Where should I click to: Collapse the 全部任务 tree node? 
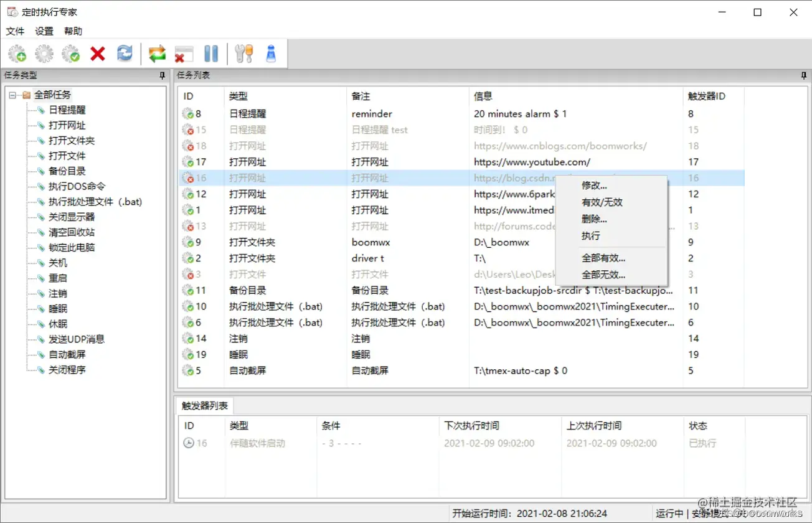12,95
